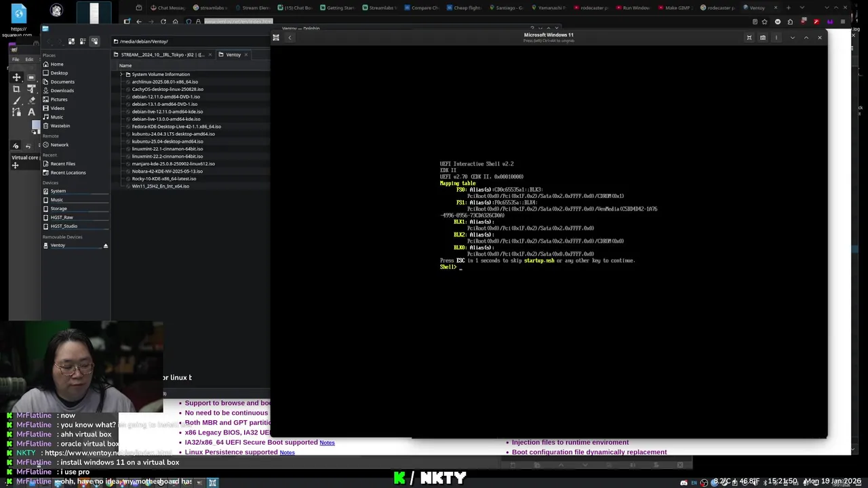Image resolution: width=868 pixels, height=488 pixels.
Task: Click the /media/debian/Ventoy/ location bar
Action: [190, 41]
